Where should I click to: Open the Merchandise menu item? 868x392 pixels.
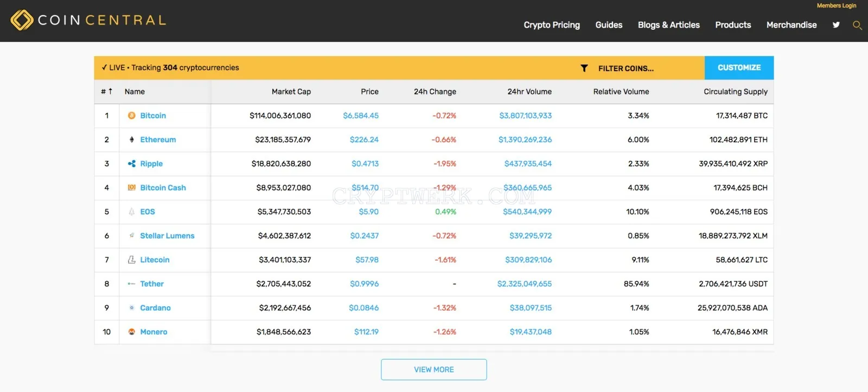pos(792,25)
